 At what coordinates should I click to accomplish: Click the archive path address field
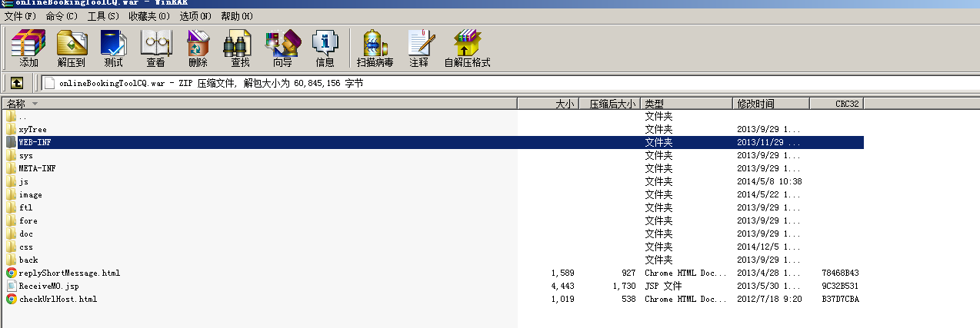tap(510, 83)
